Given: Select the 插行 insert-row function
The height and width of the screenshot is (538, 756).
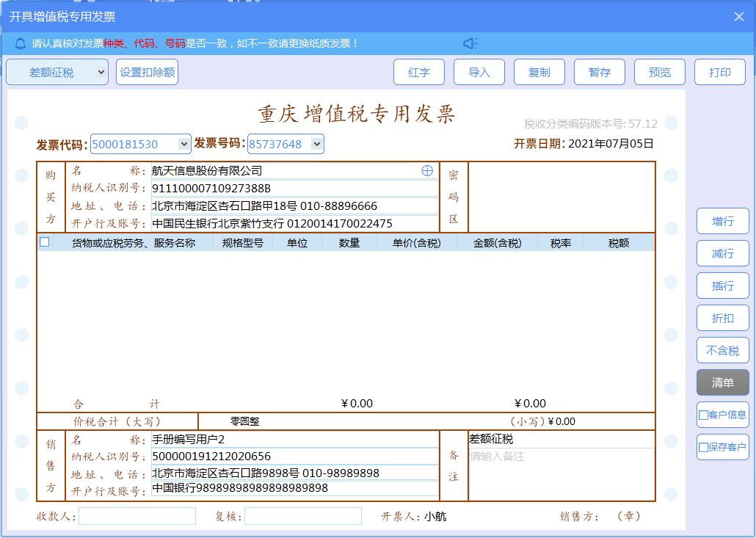Looking at the screenshot, I should click(722, 286).
